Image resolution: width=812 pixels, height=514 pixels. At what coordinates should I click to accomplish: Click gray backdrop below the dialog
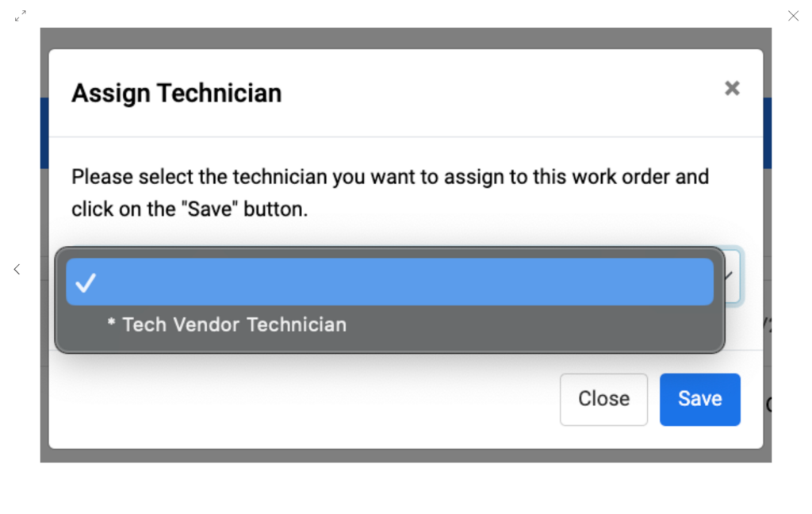click(405, 455)
